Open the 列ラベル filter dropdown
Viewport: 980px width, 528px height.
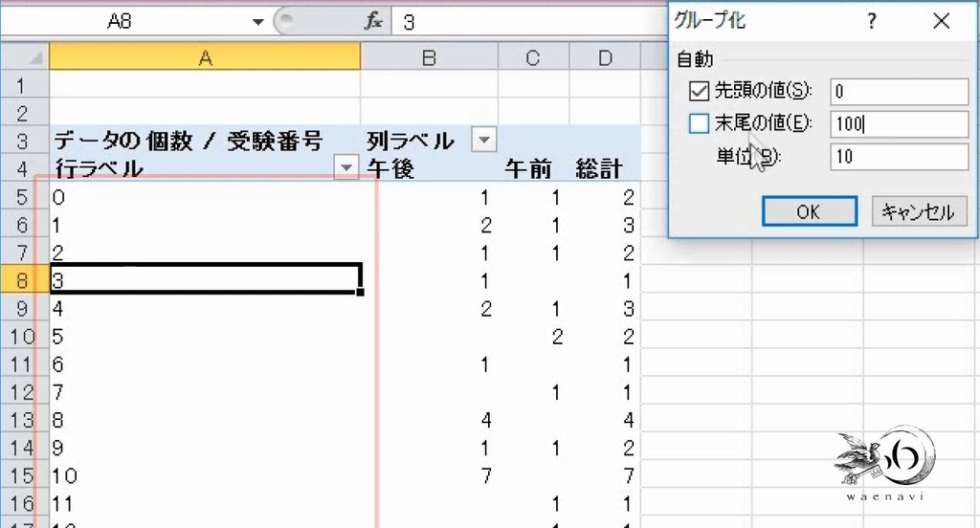pyautogui.click(x=483, y=140)
